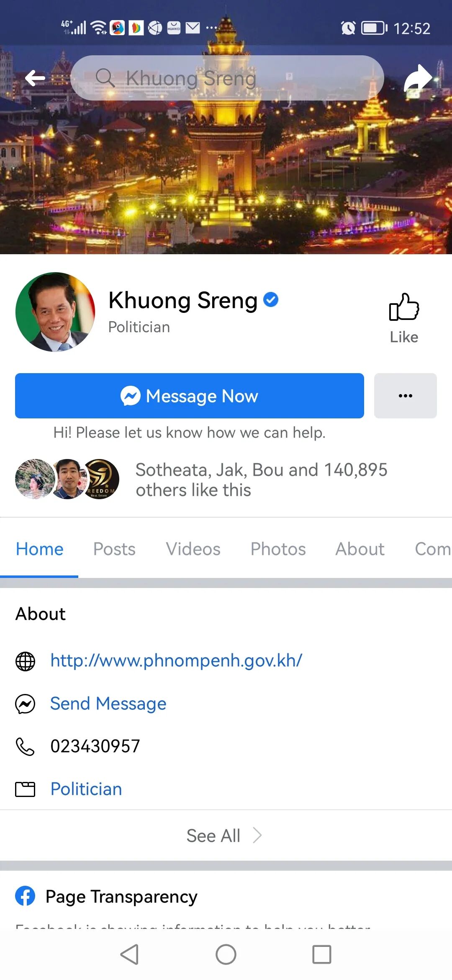This screenshot has width=452, height=980.
Task: Select the About tab
Action: point(360,549)
